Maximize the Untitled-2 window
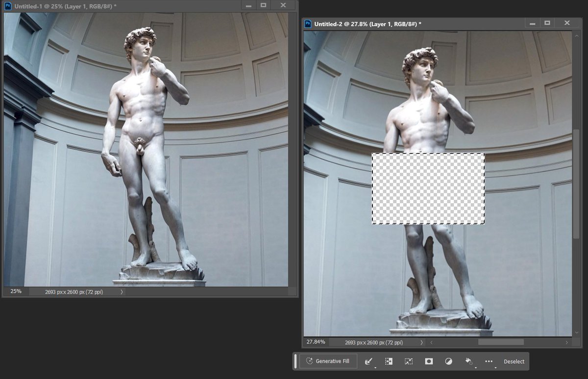The height and width of the screenshot is (379, 588). 547,23
